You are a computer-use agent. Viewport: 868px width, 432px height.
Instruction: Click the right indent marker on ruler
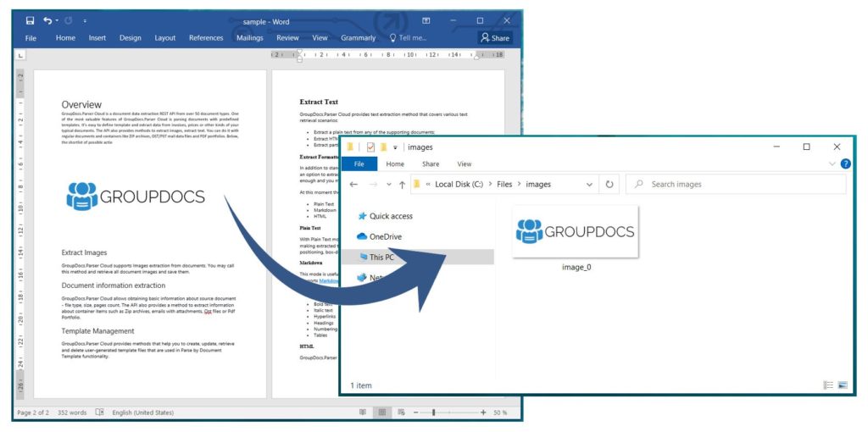pyautogui.click(x=477, y=57)
